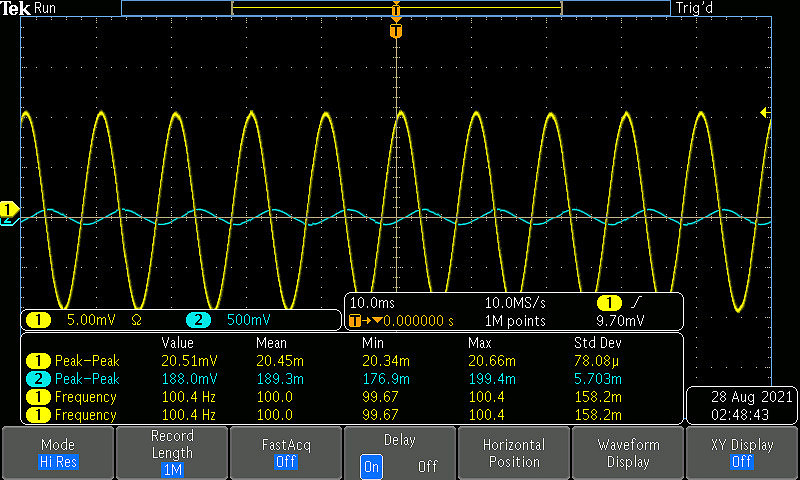Click the 0.000000 s delay readout

(418, 321)
